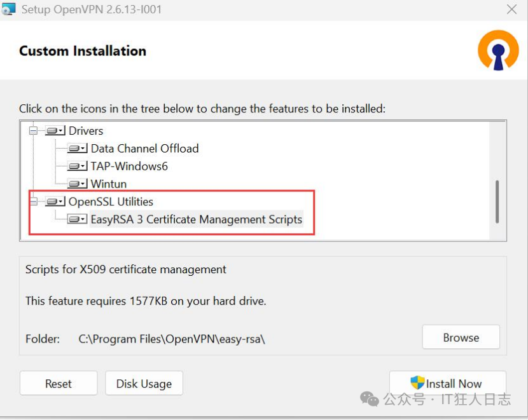
Task: Select EasyRSA 3 Certificate Management Scripts
Action: click(197, 219)
